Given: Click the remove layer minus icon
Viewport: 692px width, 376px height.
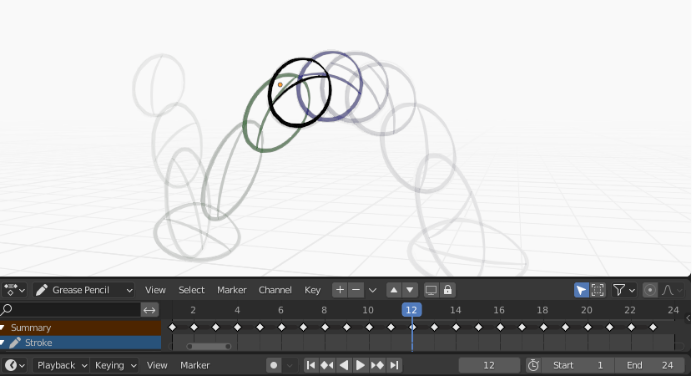Looking at the screenshot, I should point(356,290).
